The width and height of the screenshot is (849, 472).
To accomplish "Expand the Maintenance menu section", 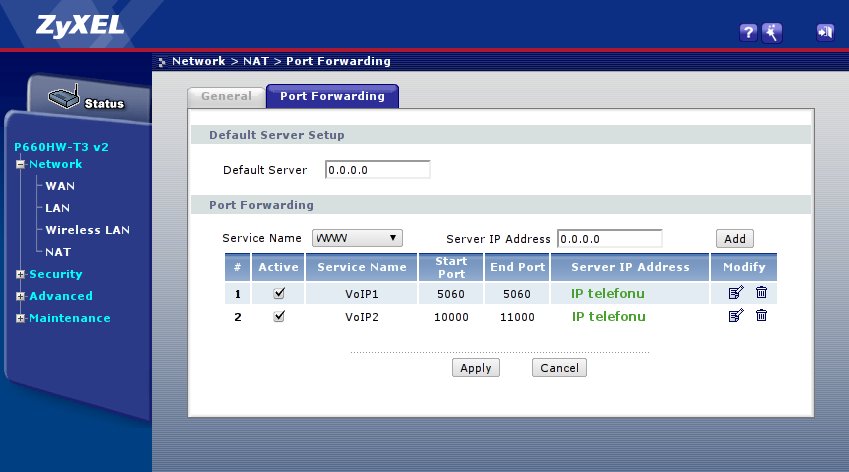I will pyautogui.click(x=69, y=318).
